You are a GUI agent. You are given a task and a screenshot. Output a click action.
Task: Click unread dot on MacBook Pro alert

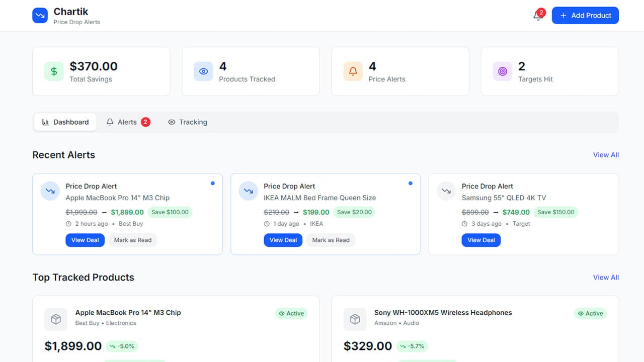212,183
